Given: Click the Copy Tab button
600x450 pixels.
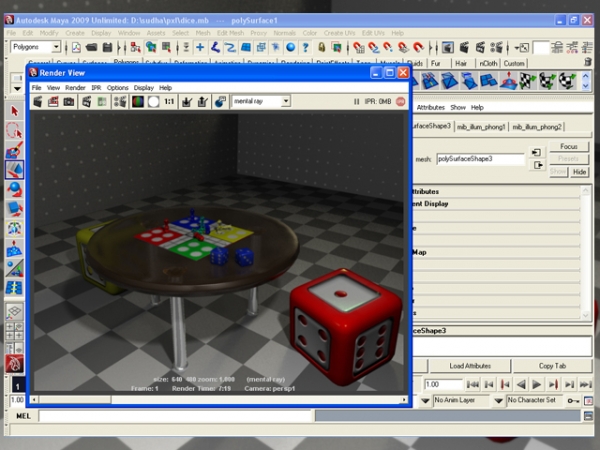Looking at the screenshot, I should [x=552, y=366].
